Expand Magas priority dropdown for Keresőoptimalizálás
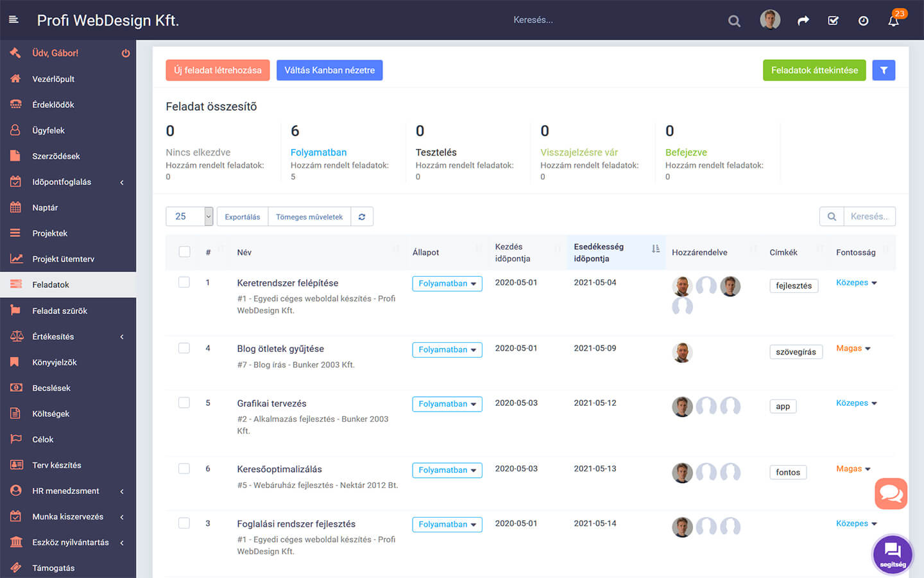 (853, 469)
